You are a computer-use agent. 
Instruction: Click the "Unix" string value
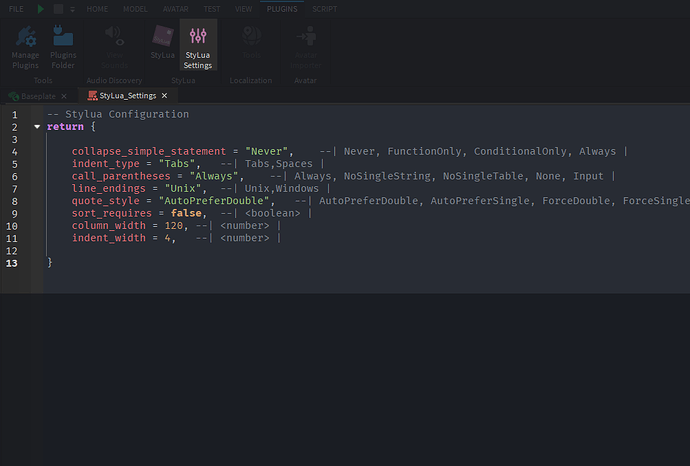click(183, 188)
